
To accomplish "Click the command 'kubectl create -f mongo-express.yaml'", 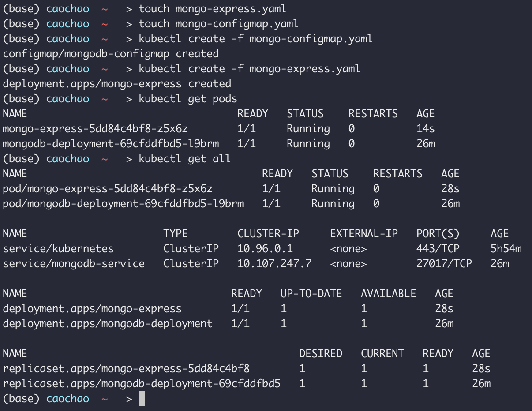I will point(249,69).
